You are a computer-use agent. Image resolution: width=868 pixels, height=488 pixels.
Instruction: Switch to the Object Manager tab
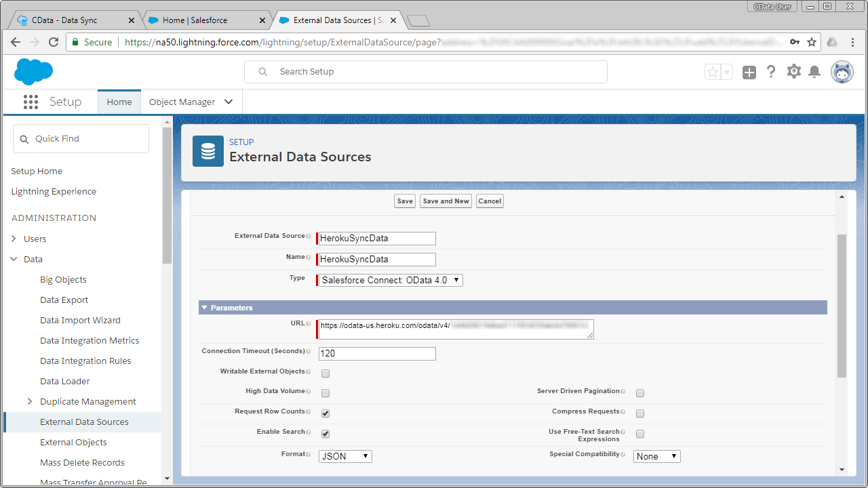(182, 102)
